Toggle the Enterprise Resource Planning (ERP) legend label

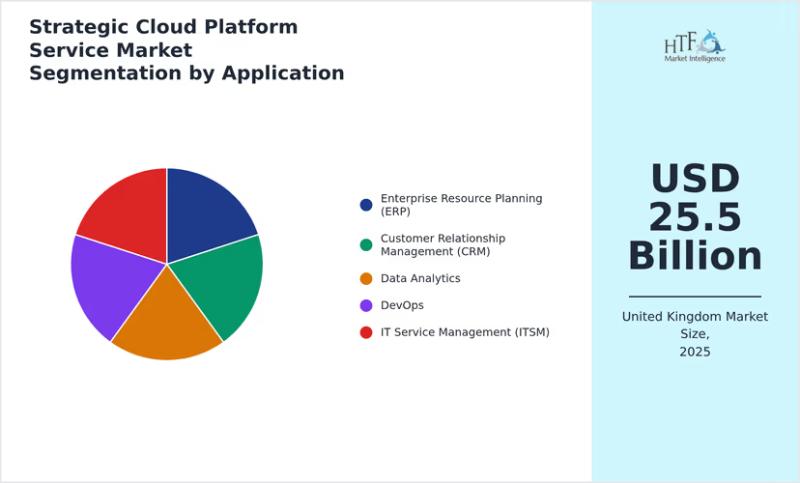click(461, 204)
